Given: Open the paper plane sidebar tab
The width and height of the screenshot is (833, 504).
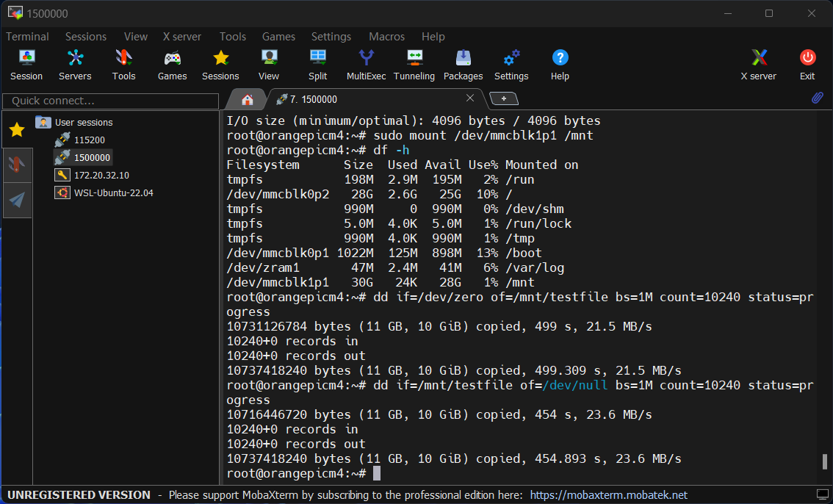Looking at the screenshot, I should click(x=17, y=200).
